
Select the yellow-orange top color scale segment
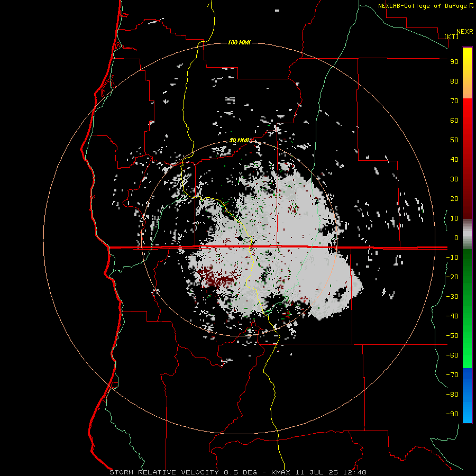467,73
